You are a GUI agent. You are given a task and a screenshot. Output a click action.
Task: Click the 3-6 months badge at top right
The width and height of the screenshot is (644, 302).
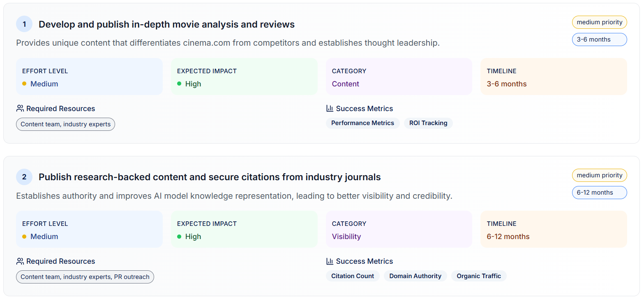pos(599,39)
